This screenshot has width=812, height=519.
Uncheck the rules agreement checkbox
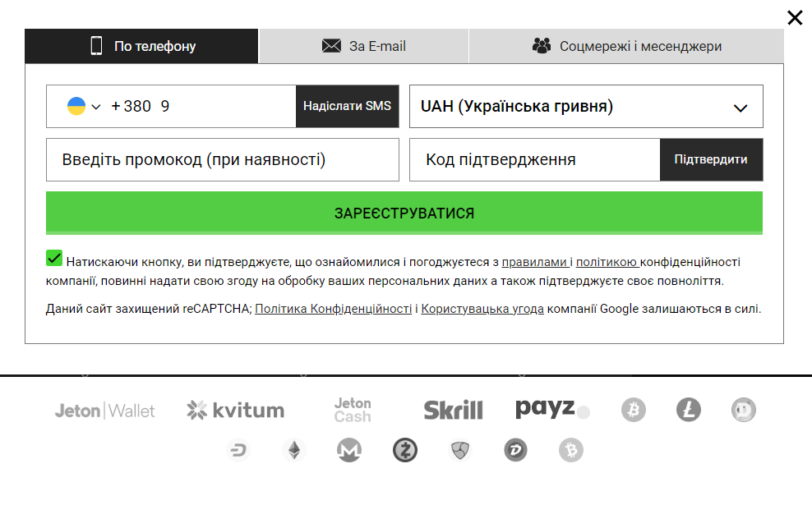point(54,258)
